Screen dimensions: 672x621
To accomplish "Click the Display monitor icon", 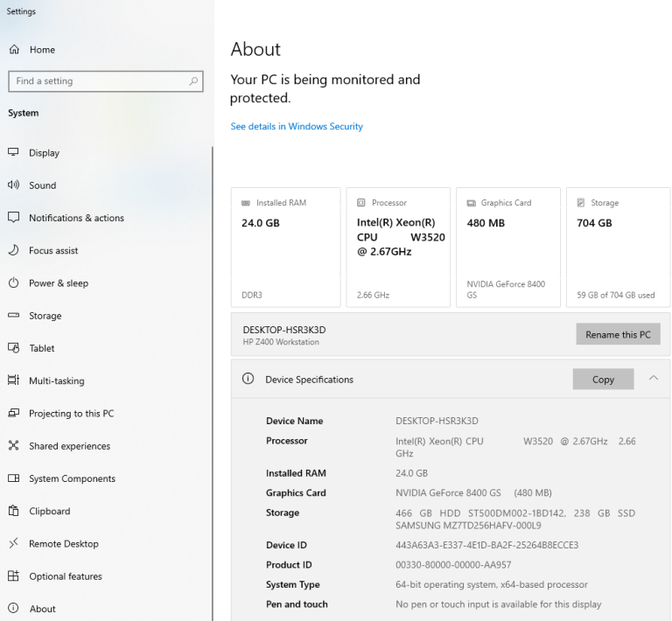I will click(x=14, y=152).
